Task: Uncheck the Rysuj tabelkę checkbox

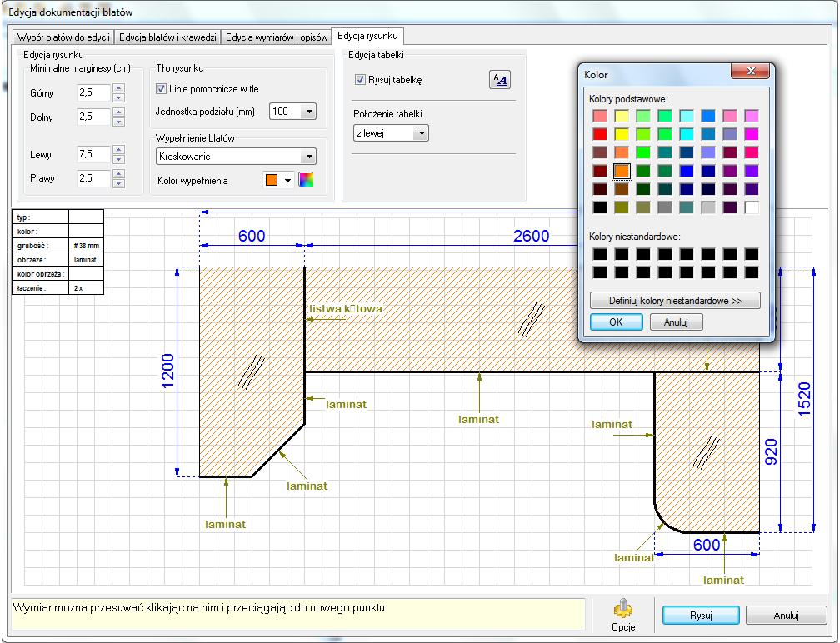Action: click(360, 80)
